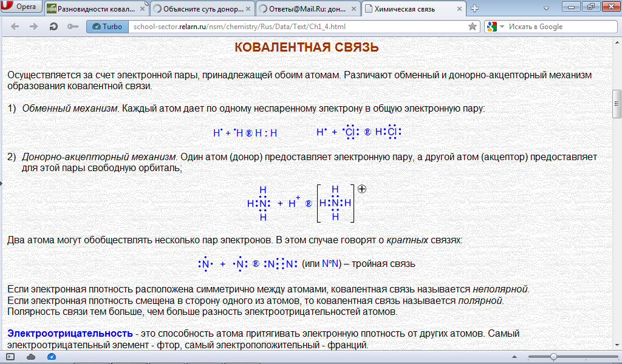Toggle Opera Turbo icon in status bar

(x=52, y=357)
